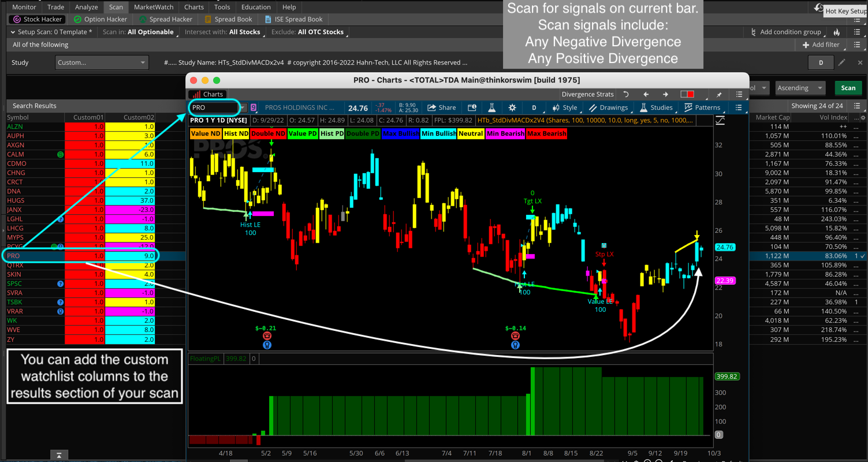
Task: Click the pin icon in chart header
Action: click(720, 94)
